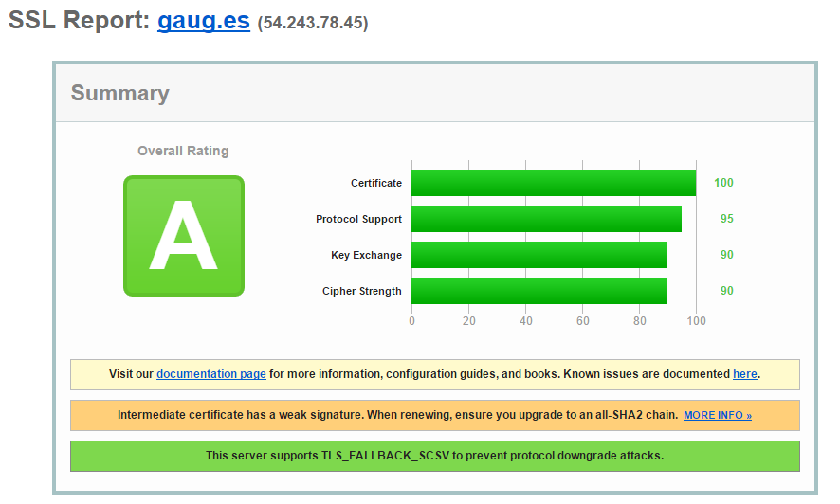The image size is (840, 504).
Task: Click the Protocol Support score value 95
Action: (726, 219)
